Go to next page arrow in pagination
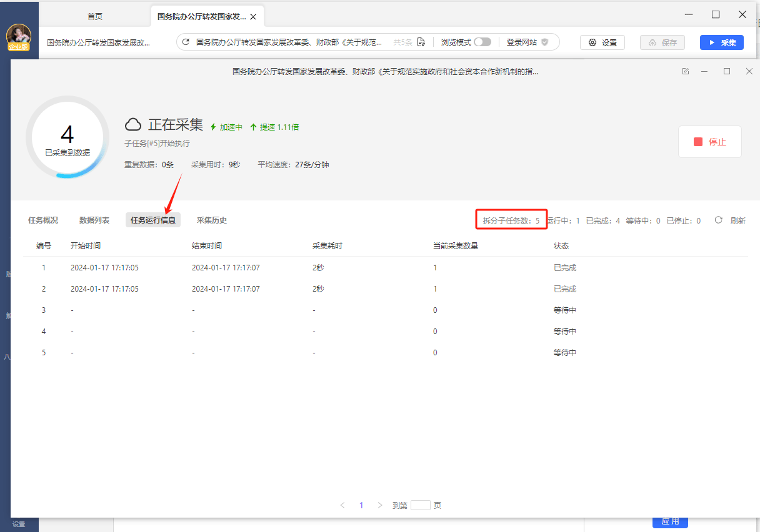Image resolution: width=760 pixels, height=532 pixels. (380, 506)
